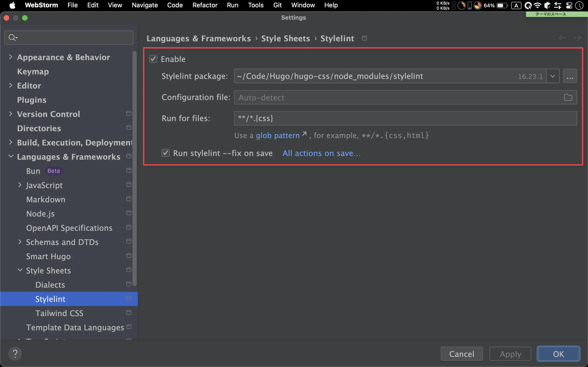This screenshot has height=367, width=588.
Task: Toggle Run stylelint --fix on save
Action: 165,153
